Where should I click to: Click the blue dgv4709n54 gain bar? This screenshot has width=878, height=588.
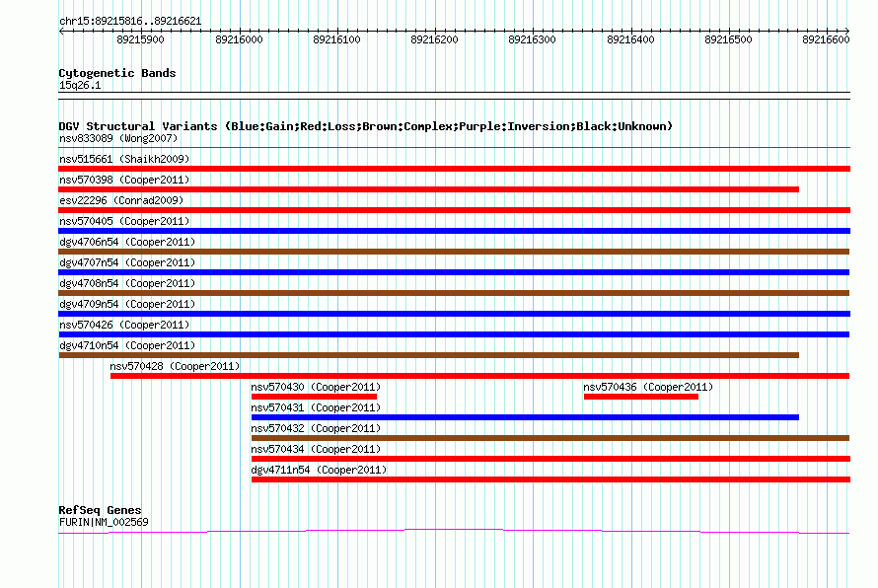click(454, 314)
